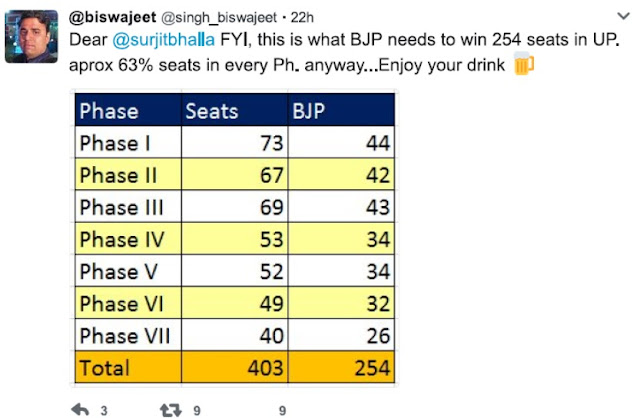Screen dimensions: 640x418
Task: Open the @surjitbhalla mention link
Action: pos(163,40)
